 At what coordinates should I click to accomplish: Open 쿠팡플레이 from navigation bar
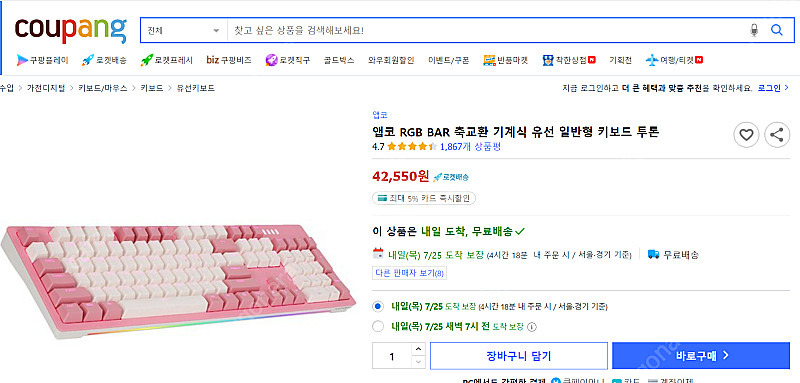[x=42, y=60]
